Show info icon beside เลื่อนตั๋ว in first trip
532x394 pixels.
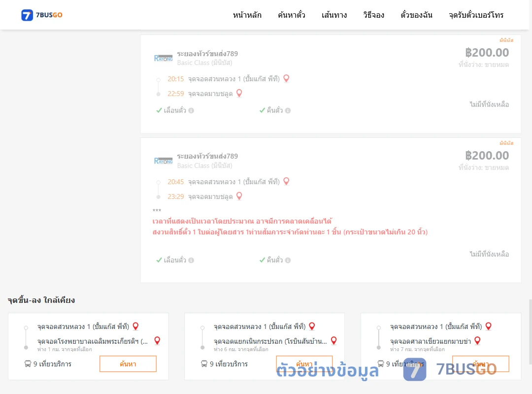(x=191, y=111)
